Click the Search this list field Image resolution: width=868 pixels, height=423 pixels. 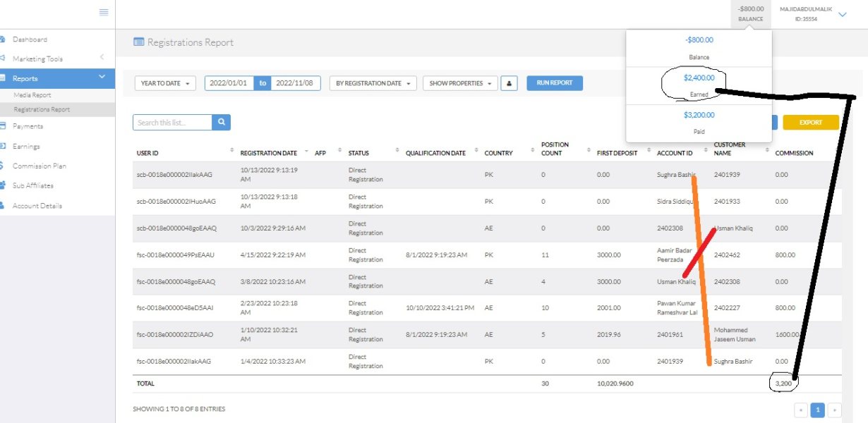172,123
